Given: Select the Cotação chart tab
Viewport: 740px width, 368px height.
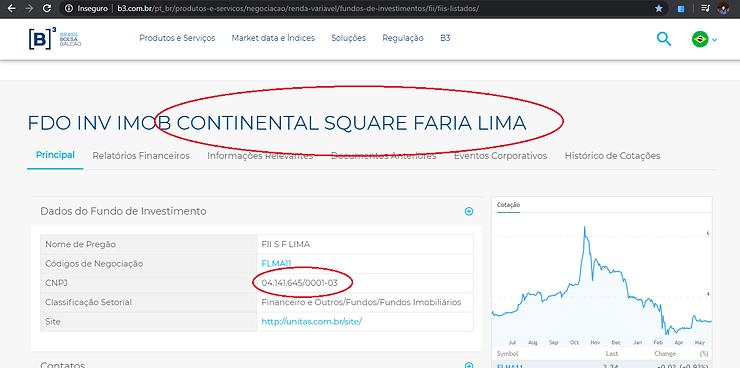Looking at the screenshot, I should coord(508,205).
